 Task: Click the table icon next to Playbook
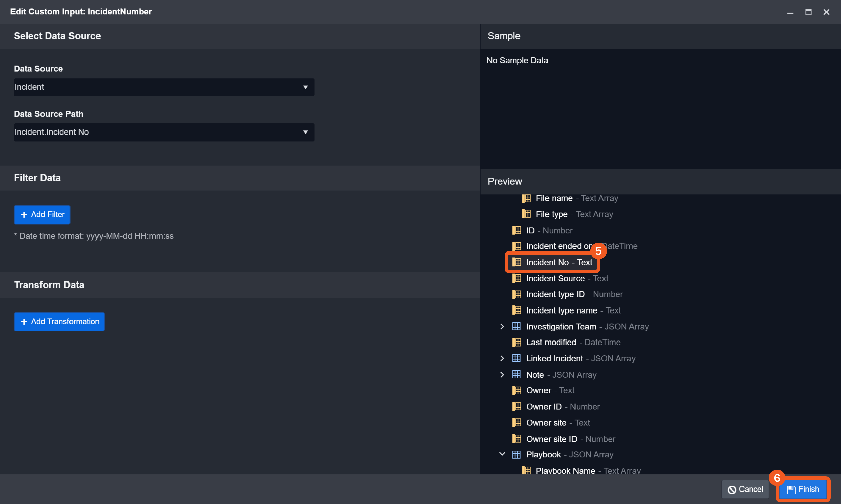point(516,455)
